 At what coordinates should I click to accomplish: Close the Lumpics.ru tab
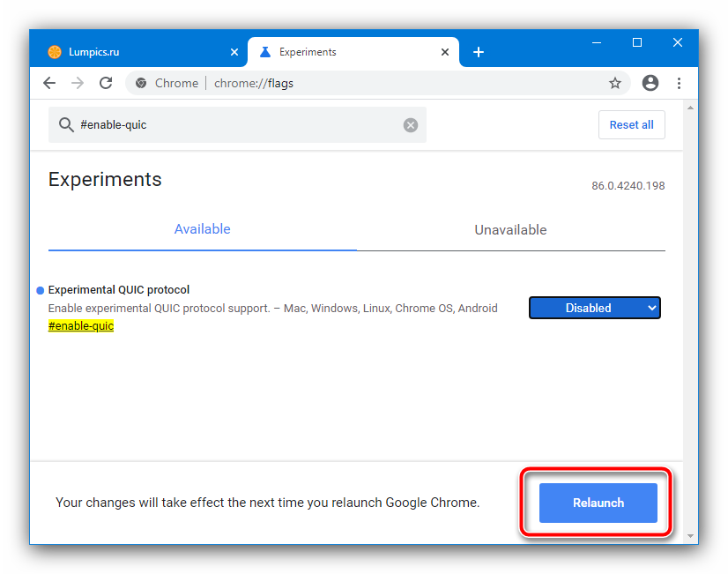[x=234, y=52]
